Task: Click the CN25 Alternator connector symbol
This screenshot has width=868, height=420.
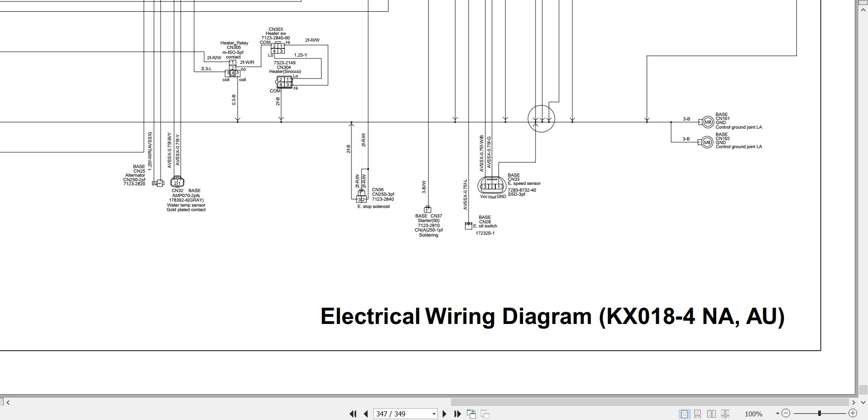Action: (x=158, y=183)
